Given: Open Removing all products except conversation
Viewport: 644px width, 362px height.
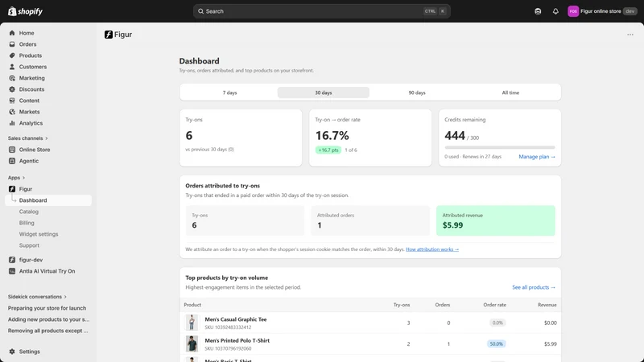Looking at the screenshot, I should tap(47, 331).
